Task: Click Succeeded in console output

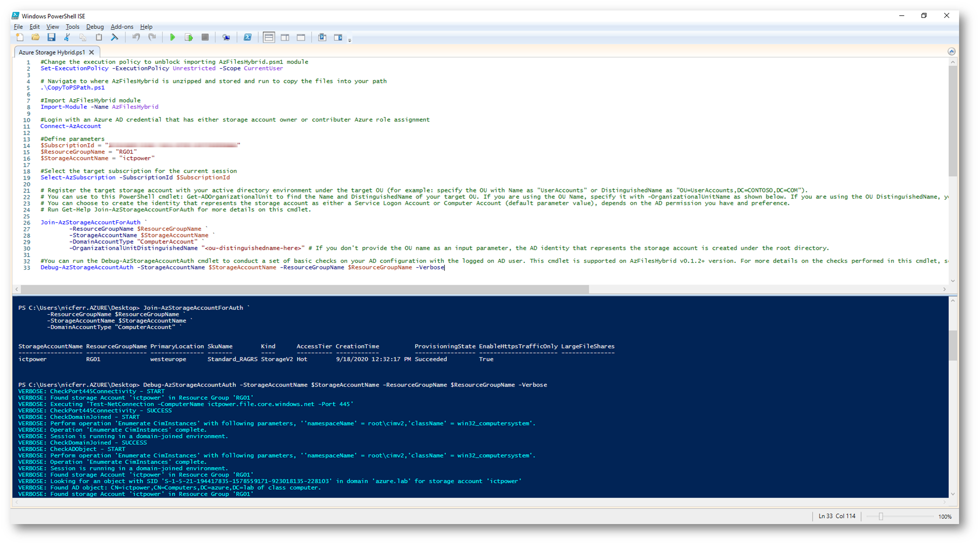Action: 431,359
